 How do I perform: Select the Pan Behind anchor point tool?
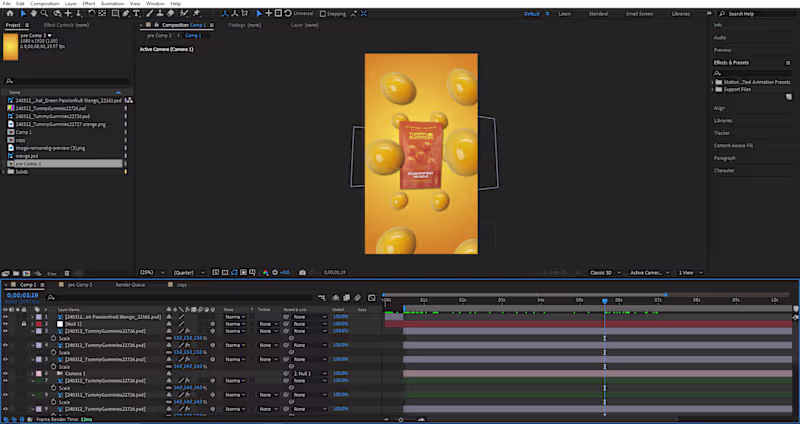pyautogui.click(x=102, y=13)
